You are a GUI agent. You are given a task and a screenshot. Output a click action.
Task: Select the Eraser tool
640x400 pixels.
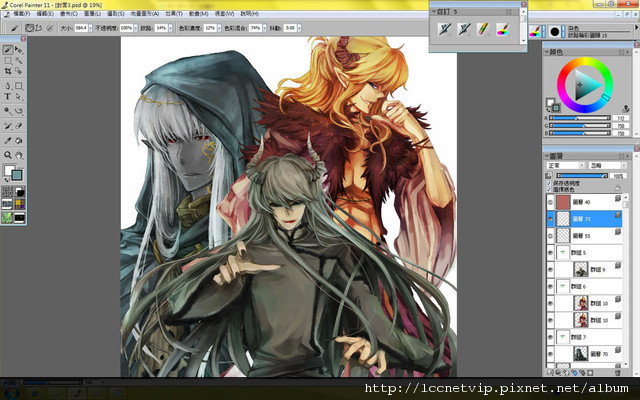[19, 126]
